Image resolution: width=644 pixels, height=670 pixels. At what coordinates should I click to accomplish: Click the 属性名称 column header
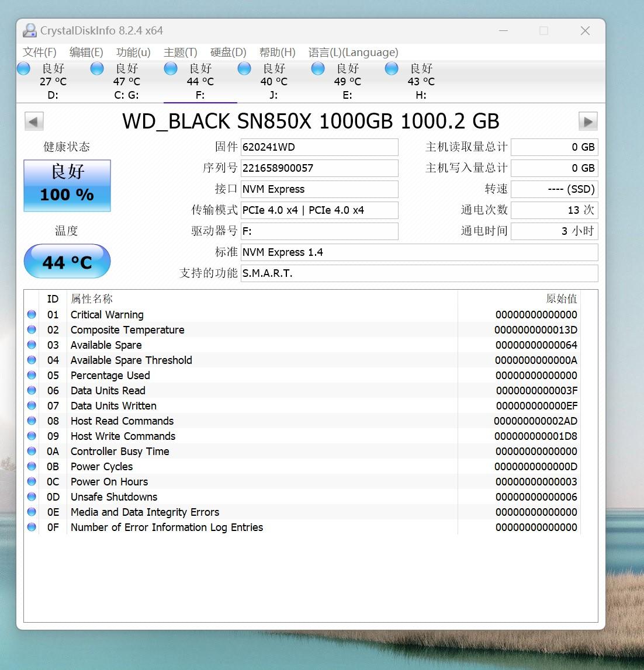point(262,298)
